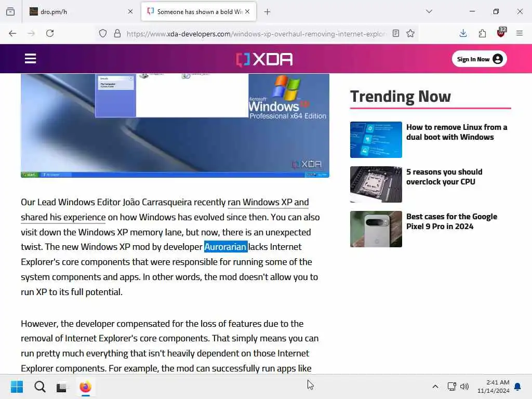Toggle reader view for the article
Screen dimensions: 532x399
pyautogui.click(x=395, y=33)
